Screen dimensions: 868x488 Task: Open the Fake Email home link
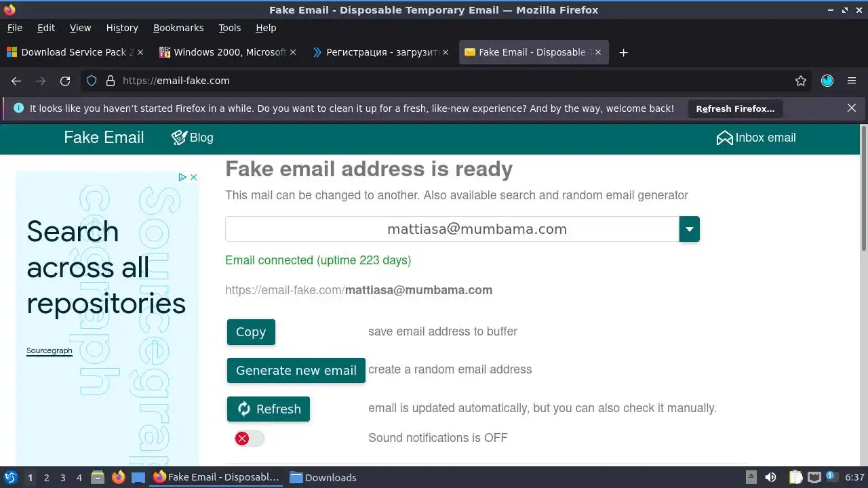[104, 138]
